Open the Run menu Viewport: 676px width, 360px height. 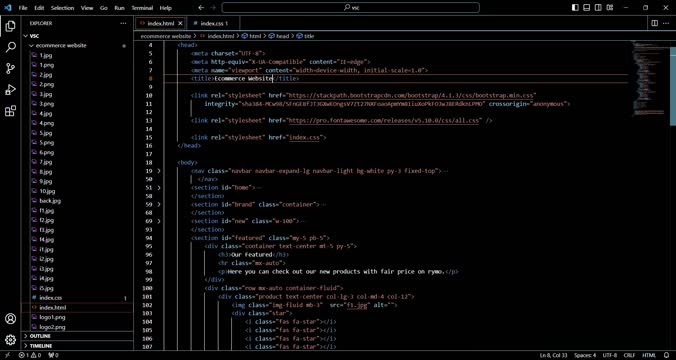[x=119, y=8]
